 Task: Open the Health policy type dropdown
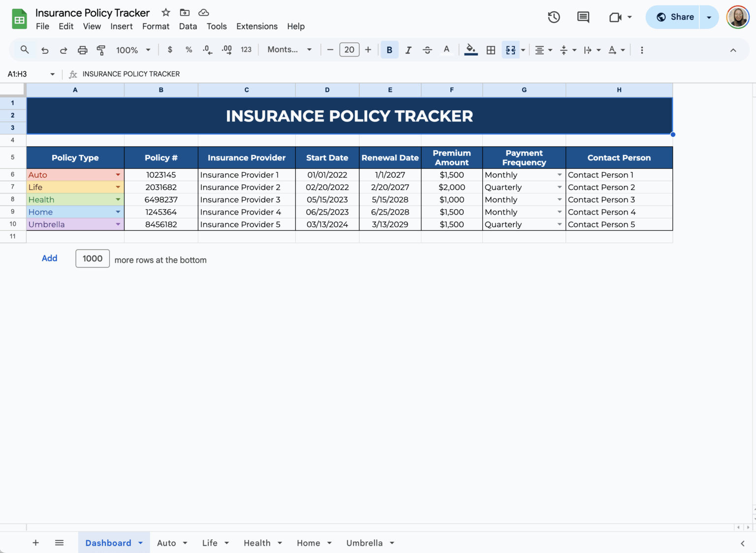tap(118, 199)
